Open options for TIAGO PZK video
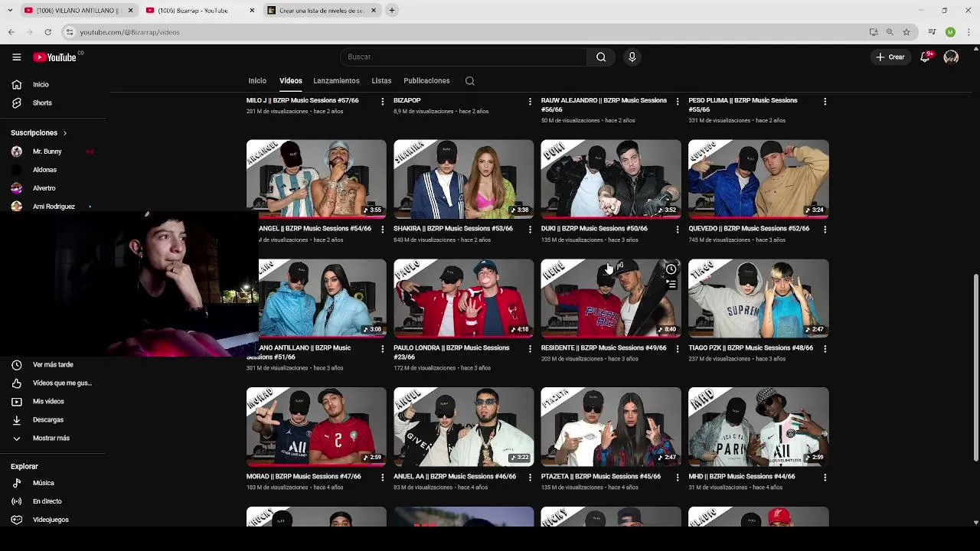980x551 pixels. tap(825, 348)
